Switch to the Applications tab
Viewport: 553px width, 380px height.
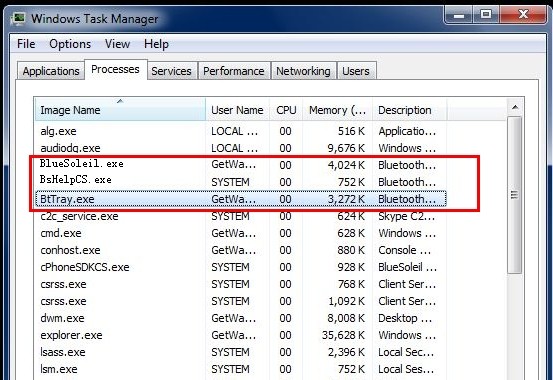click(51, 71)
